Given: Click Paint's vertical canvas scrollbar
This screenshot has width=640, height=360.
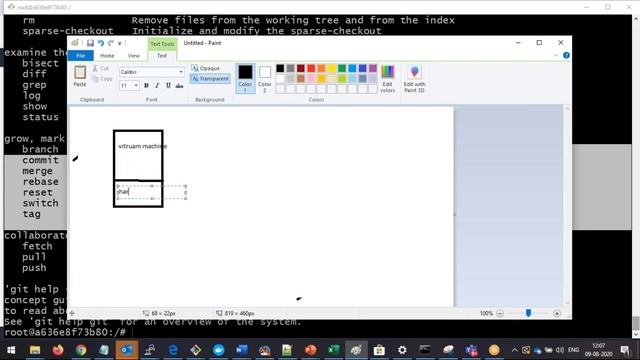Looking at the screenshot, I should [567, 206].
